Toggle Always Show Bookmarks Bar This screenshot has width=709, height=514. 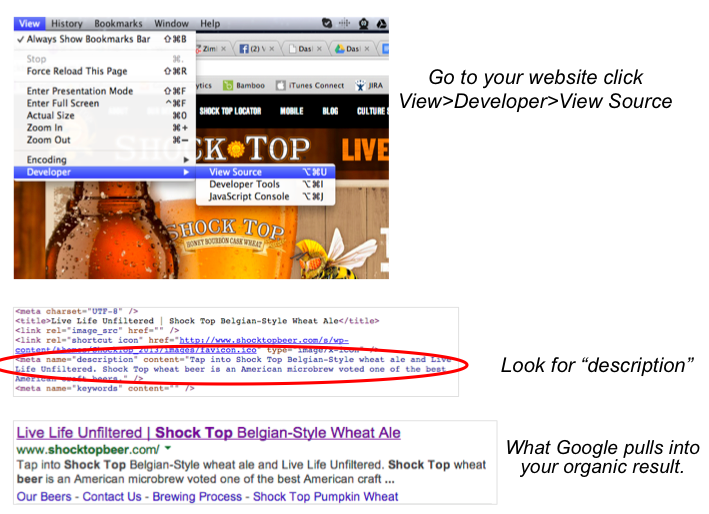[x=105, y=39]
